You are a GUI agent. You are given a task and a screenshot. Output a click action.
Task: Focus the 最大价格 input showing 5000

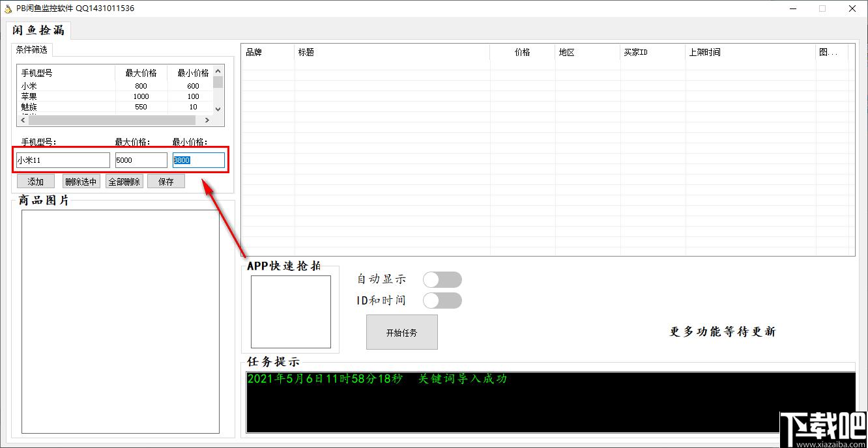tap(141, 160)
